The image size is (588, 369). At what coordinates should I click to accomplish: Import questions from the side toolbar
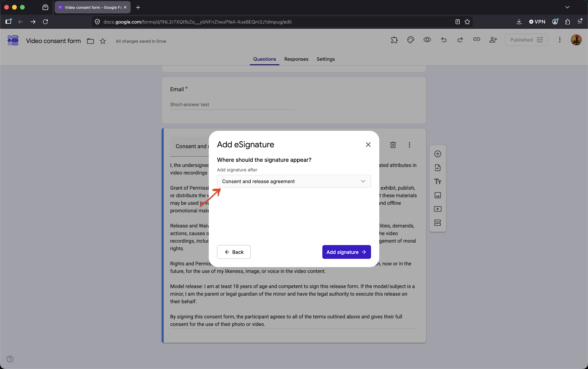tap(438, 168)
